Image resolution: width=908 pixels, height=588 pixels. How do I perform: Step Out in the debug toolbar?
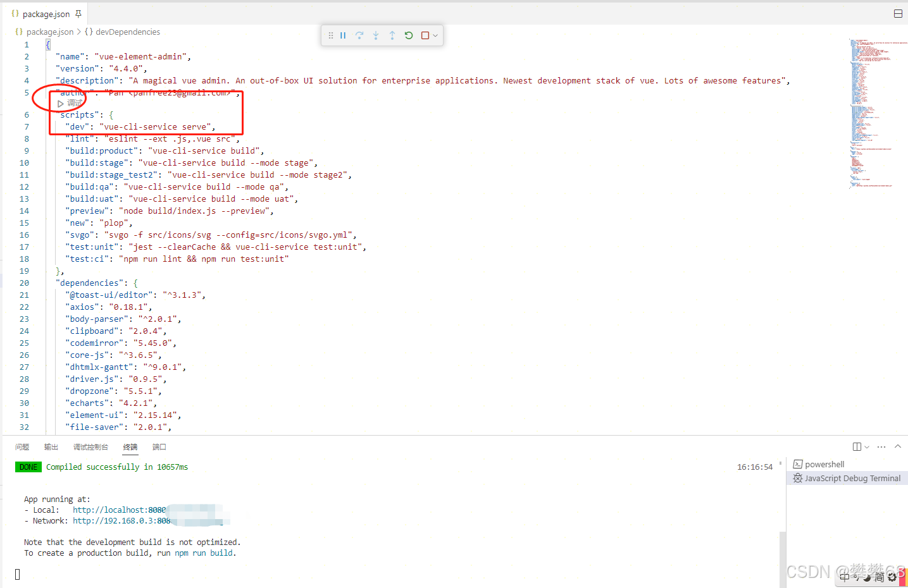pyautogui.click(x=391, y=35)
